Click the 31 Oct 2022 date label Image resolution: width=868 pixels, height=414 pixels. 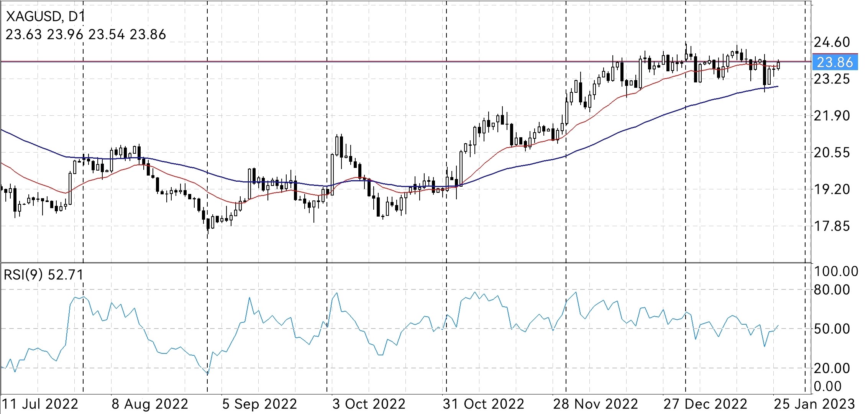pos(484,404)
